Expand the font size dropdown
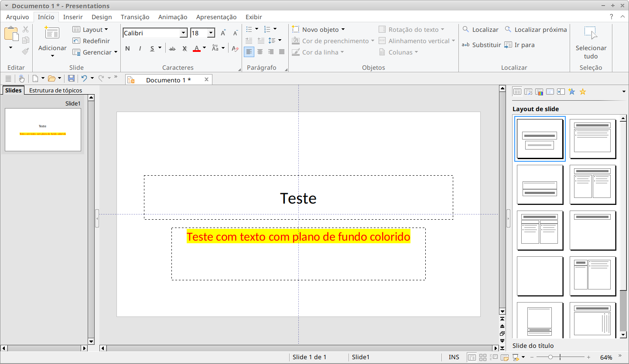629x364 pixels. click(x=211, y=33)
